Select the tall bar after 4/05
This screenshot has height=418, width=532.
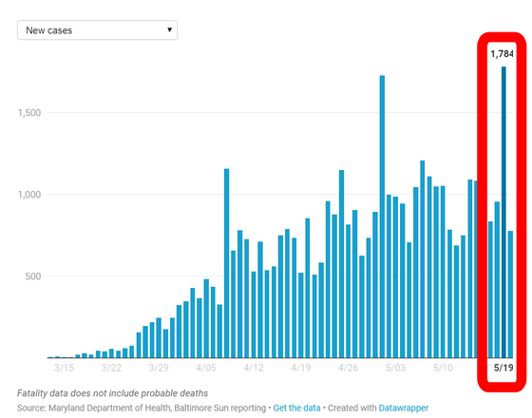[226, 263]
